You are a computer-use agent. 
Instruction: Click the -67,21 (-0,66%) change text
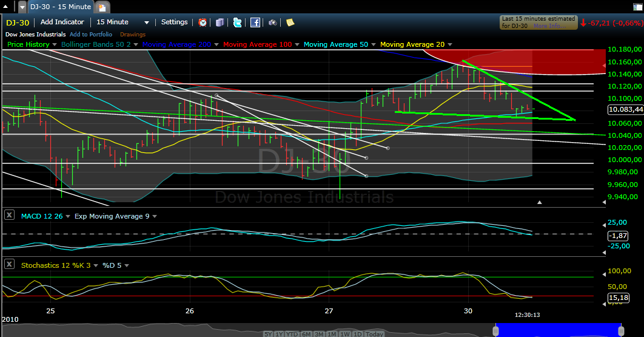615,23
